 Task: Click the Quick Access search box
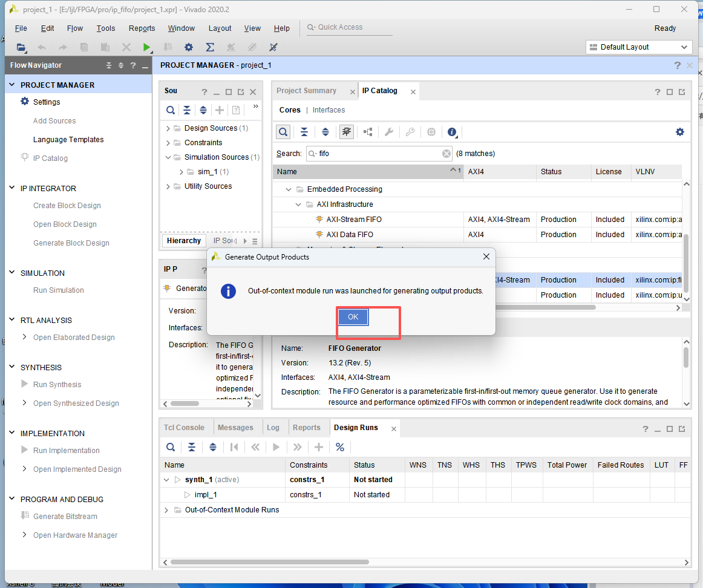point(349,27)
